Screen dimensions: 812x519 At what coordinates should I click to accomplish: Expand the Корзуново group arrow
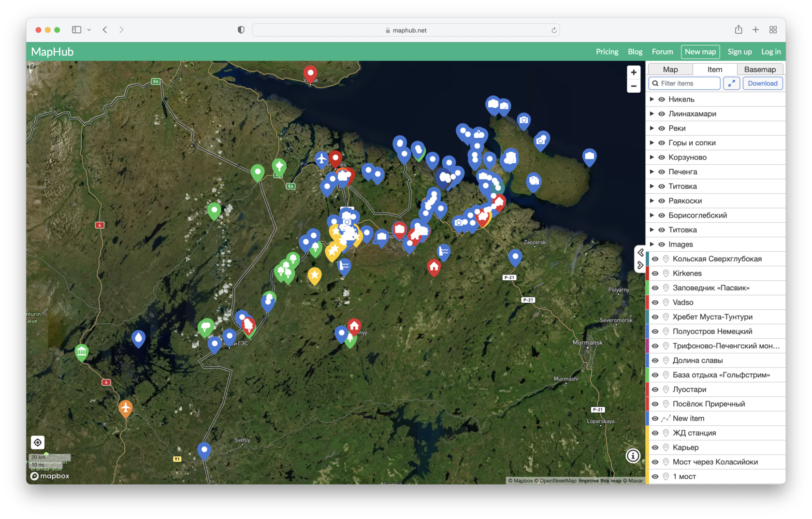(x=652, y=157)
